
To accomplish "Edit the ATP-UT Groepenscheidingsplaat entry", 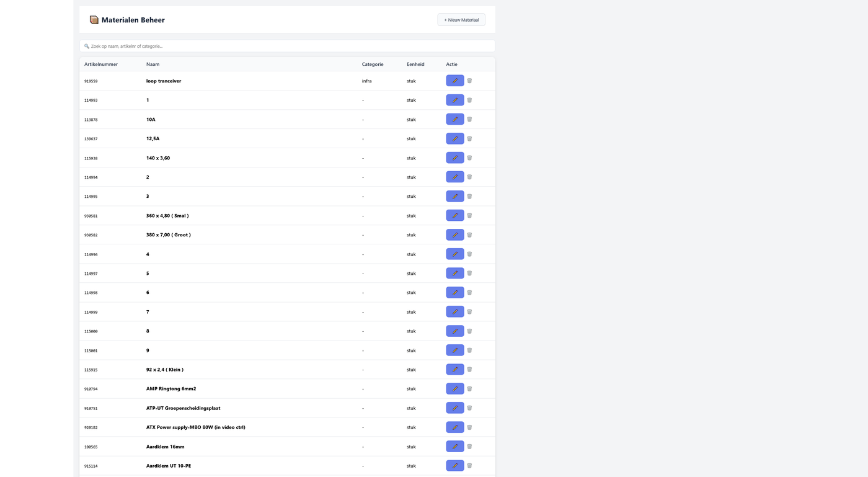I will pos(454,408).
